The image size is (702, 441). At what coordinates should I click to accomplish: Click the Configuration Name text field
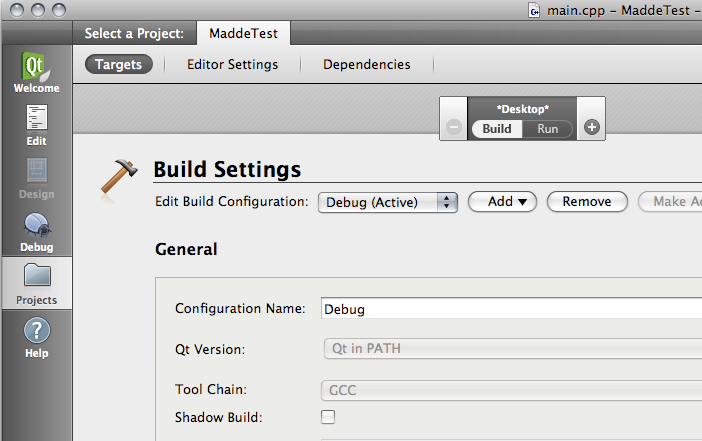(512, 309)
